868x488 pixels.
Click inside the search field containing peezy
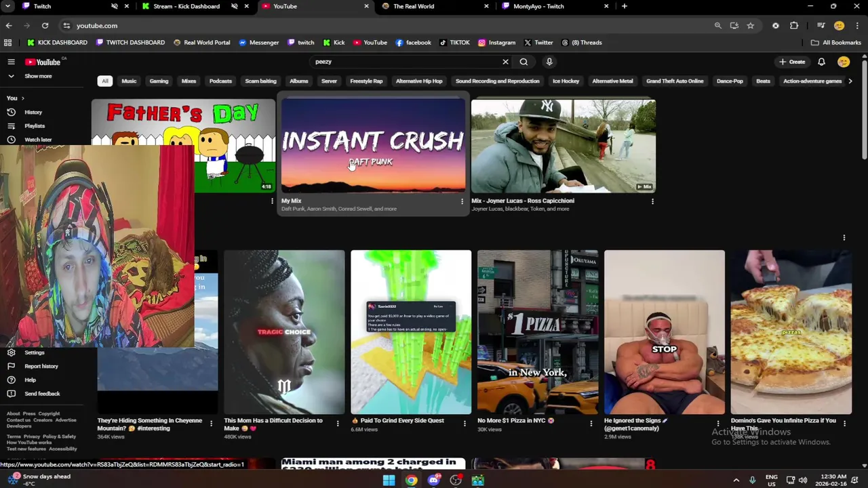(405, 62)
